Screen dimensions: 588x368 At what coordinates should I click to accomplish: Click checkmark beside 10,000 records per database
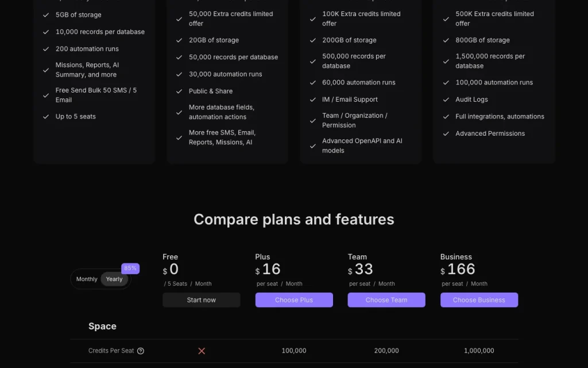[46, 32]
